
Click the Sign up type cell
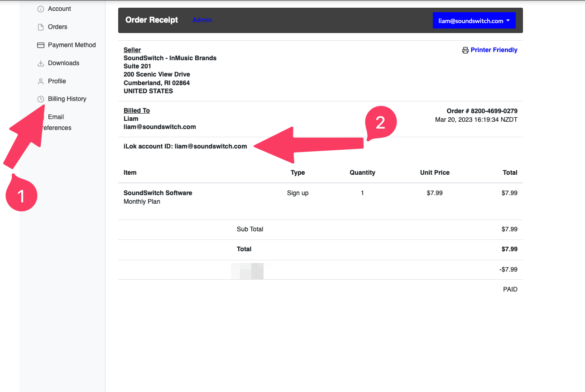click(297, 193)
